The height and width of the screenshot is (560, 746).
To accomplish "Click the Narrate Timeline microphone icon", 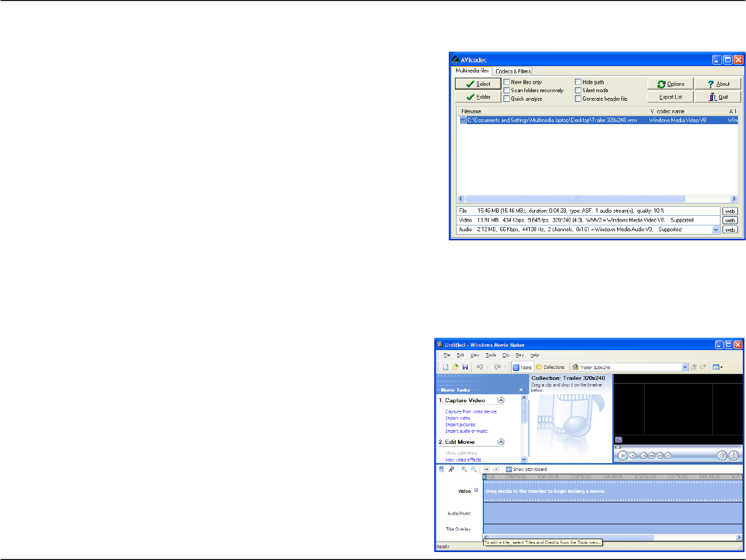I will click(x=451, y=469).
